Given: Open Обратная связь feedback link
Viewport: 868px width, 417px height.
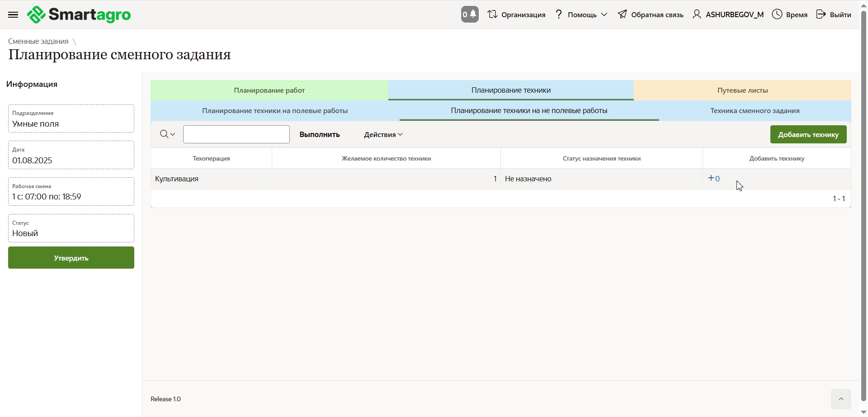Looking at the screenshot, I should 651,14.
